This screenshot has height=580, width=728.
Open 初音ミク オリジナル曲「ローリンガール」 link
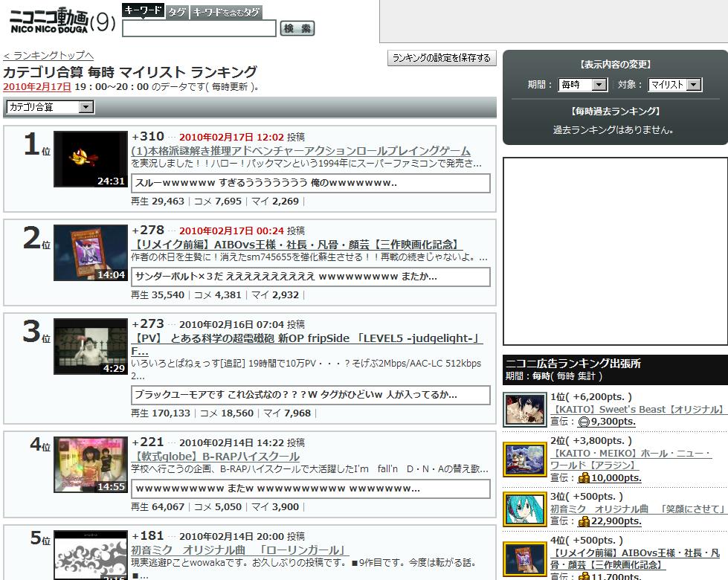(x=239, y=550)
